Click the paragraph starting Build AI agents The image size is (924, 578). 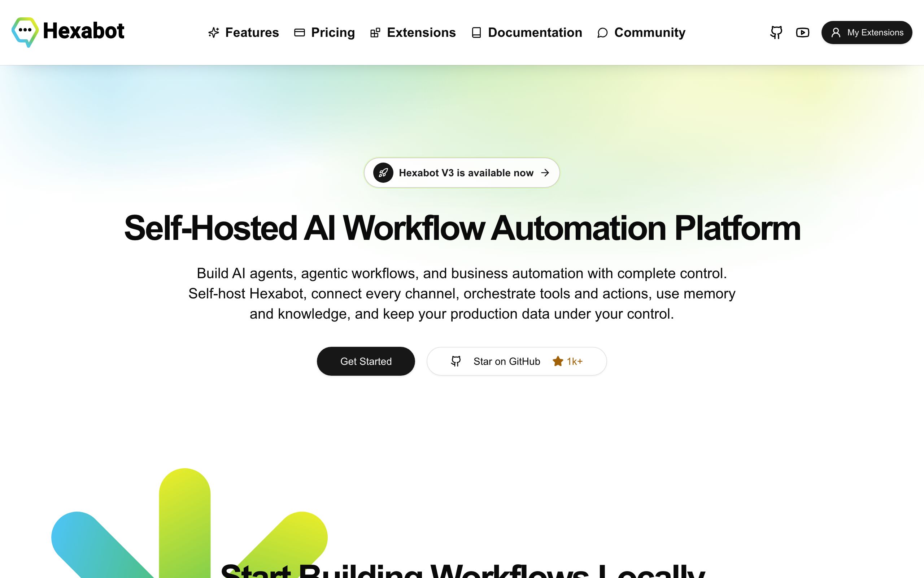click(462, 294)
